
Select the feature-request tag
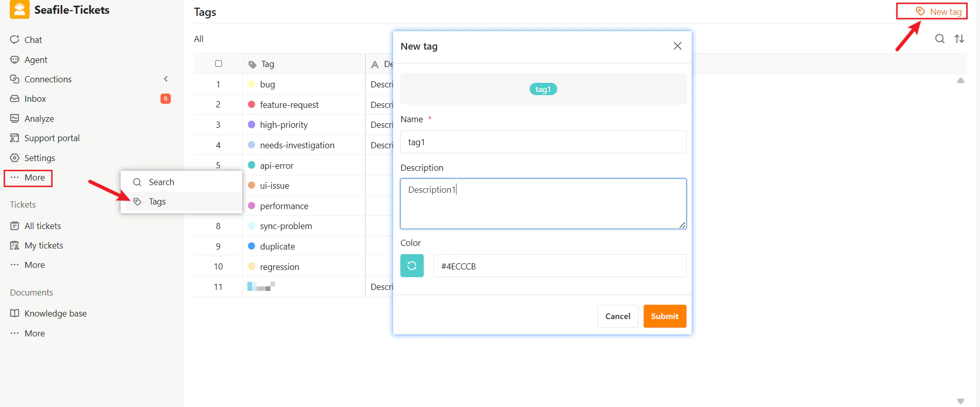click(289, 105)
